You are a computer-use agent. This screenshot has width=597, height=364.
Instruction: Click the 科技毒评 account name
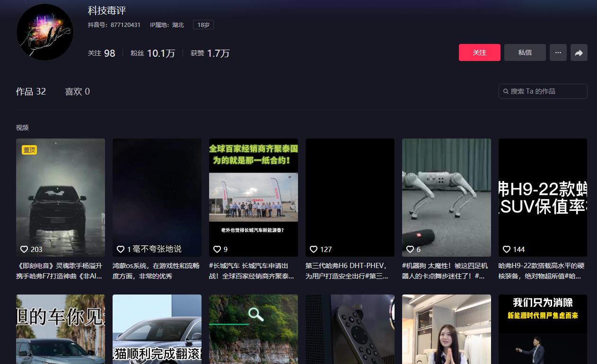(x=107, y=10)
